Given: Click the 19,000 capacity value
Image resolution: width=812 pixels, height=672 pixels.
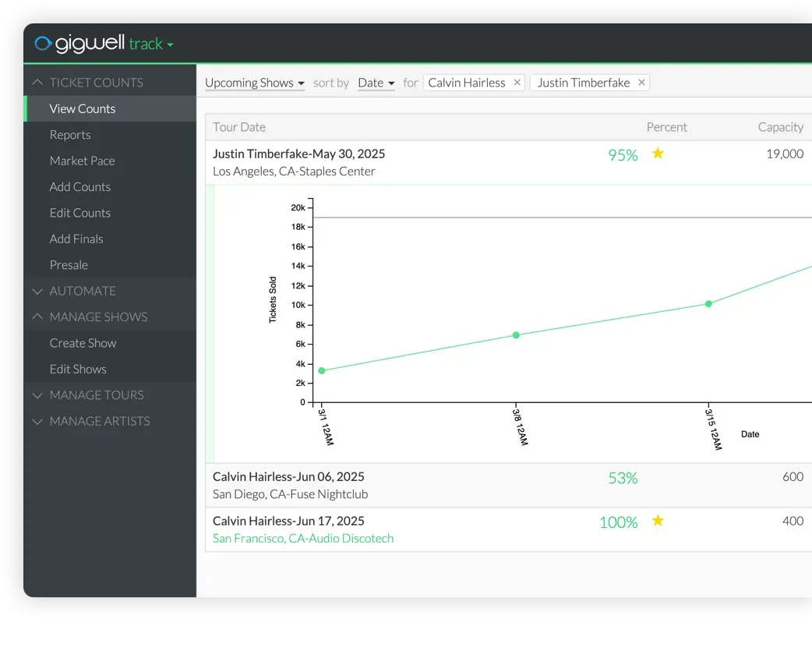Looking at the screenshot, I should tap(785, 154).
